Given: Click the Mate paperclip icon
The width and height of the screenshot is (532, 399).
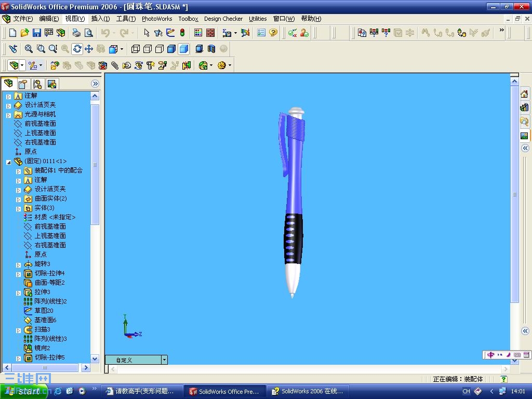Looking at the screenshot, I should [115, 65].
